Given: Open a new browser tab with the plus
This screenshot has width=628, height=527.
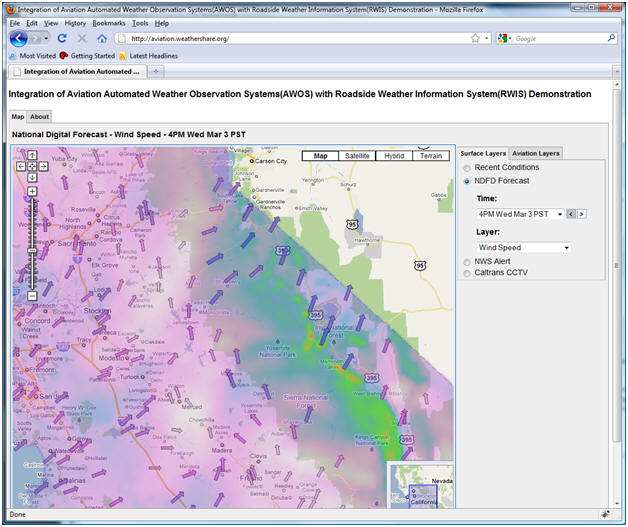Looking at the screenshot, I should tap(156, 71).
